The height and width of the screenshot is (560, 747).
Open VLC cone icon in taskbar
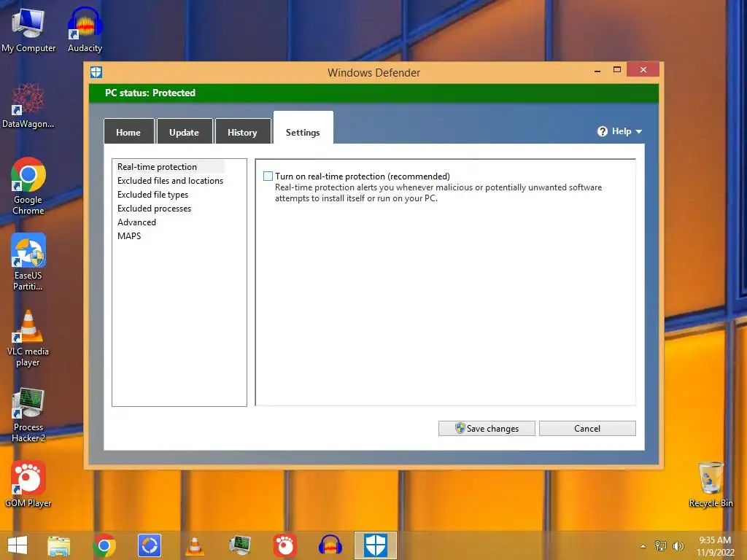point(194,545)
